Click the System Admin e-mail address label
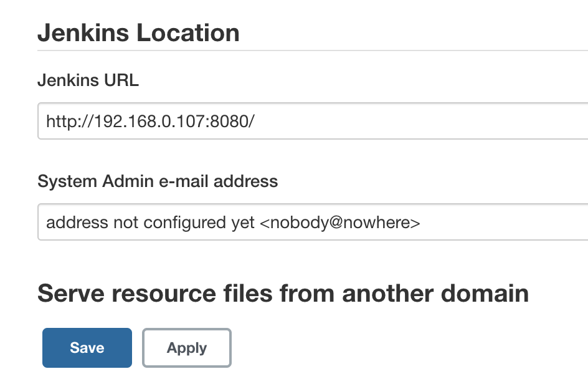The width and height of the screenshot is (588, 379). click(158, 181)
